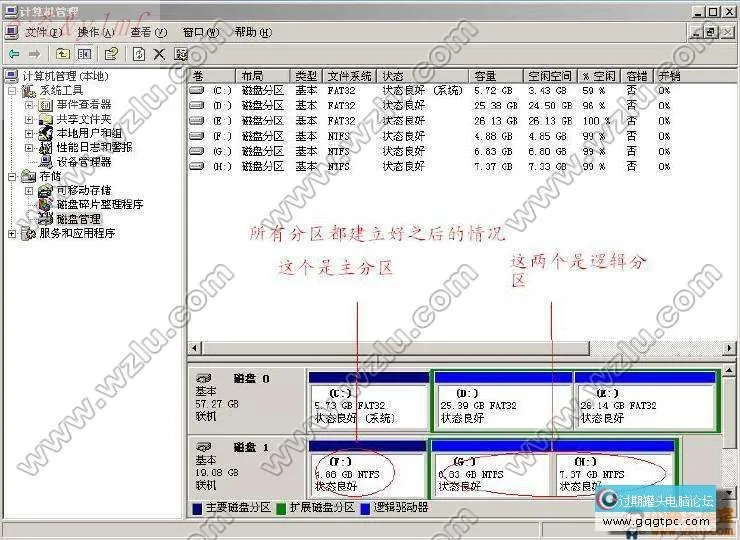Click the drive icon for volume (H:)
The width and height of the screenshot is (740, 540).
coord(197,166)
